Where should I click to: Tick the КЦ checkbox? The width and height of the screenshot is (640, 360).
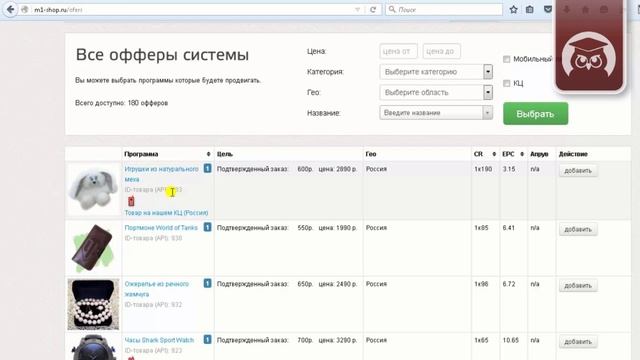[507, 83]
